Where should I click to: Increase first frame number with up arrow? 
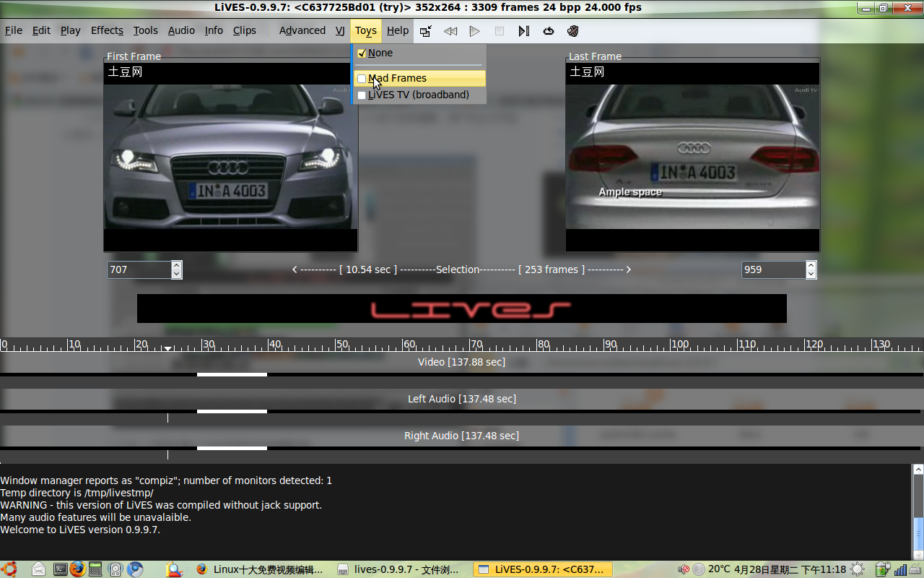[177, 265]
